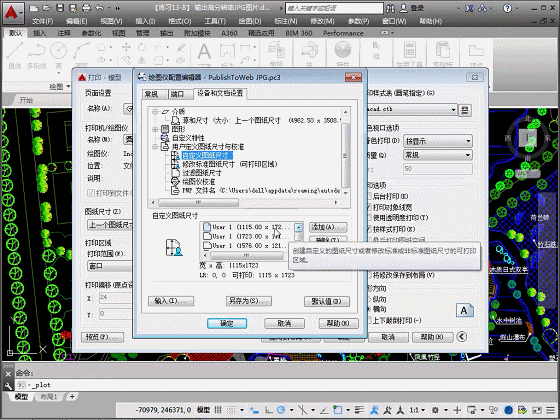560x420 pixels.
Task: Close the command line with the X icon
Action: pyautogui.click(x=8, y=374)
